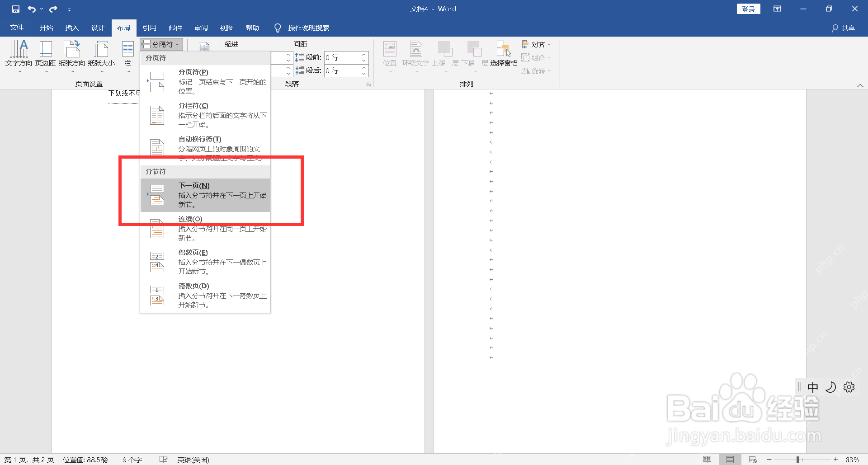The height and width of the screenshot is (465, 868).
Task: Switch to the Home (开始) tab
Action: 46,28
